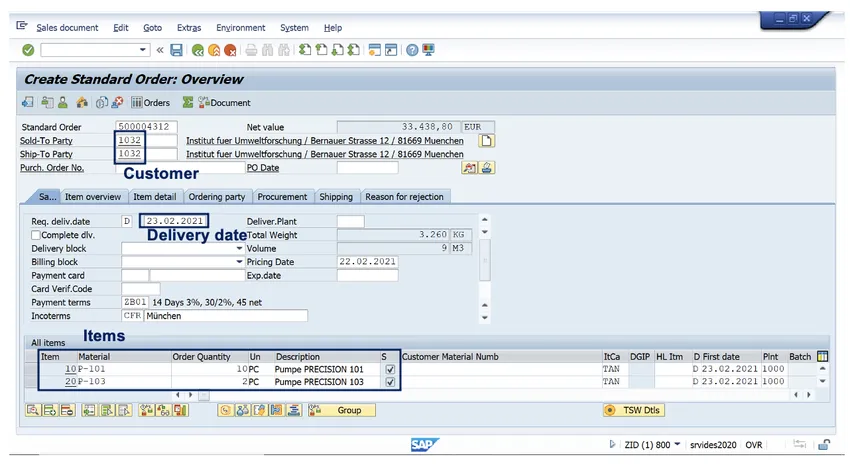Image resolution: width=850 pixels, height=465 pixels.
Task: Click the Customize Local Layout monitor icon
Action: tap(428, 50)
